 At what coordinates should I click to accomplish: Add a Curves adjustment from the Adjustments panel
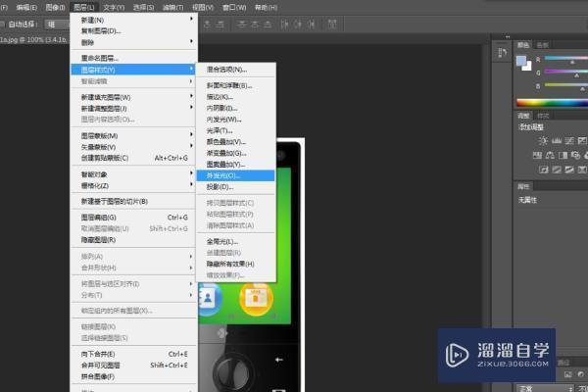(x=569, y=141)
